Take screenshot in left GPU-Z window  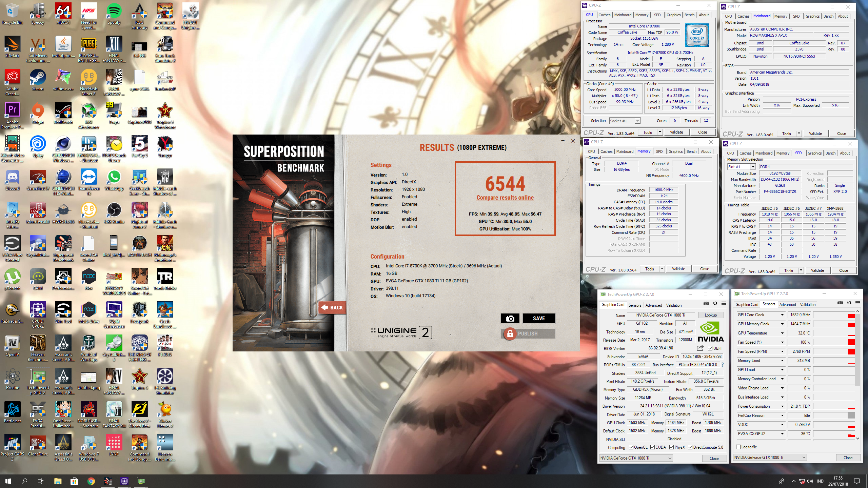pos(706,304)
